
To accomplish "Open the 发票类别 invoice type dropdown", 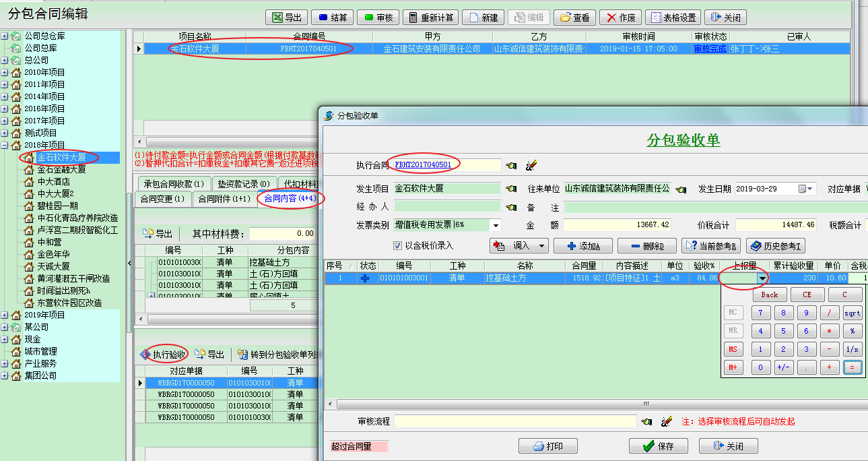I will (496, 225).
